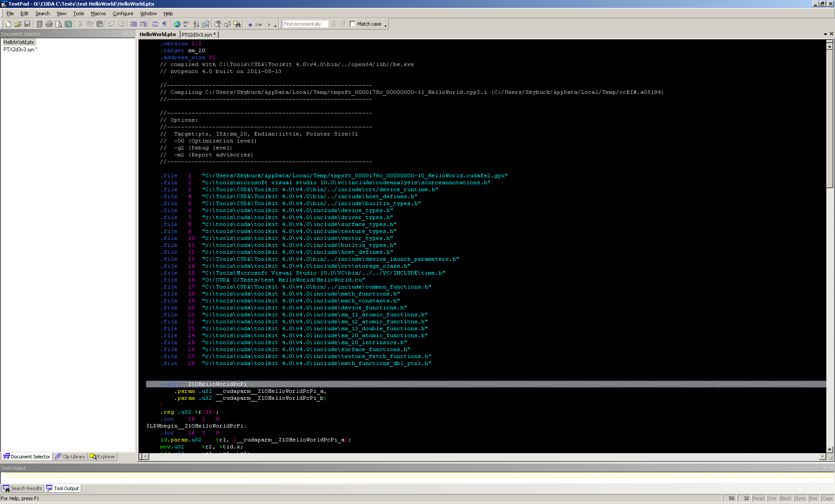This screenshot has height=504, width=835.
Task: Click the Print icon
Action: [x=49, y=24]
